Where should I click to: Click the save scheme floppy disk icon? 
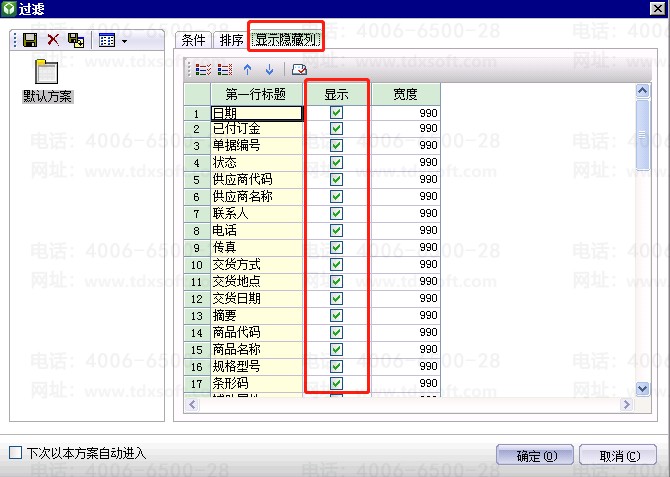click(30, 40)
